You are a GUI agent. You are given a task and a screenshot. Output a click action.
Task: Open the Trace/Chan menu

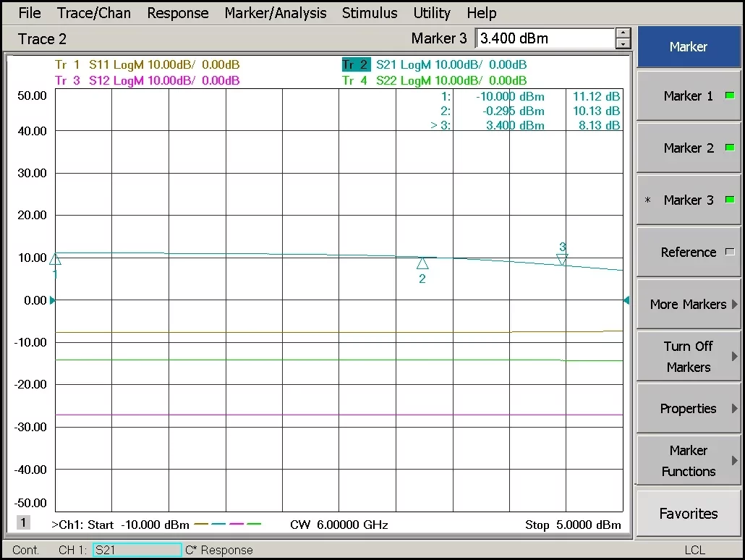pyautogui.click(x=93, y=13)
